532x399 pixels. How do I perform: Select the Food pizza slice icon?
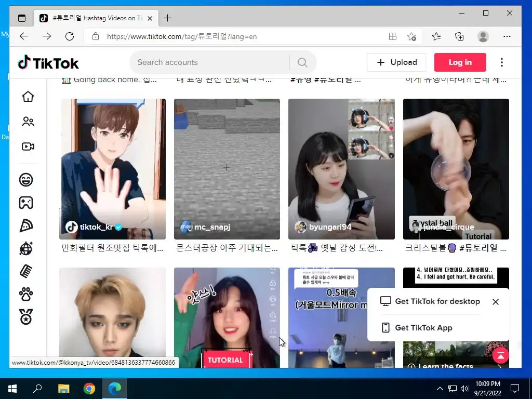[x=26, y=225]
